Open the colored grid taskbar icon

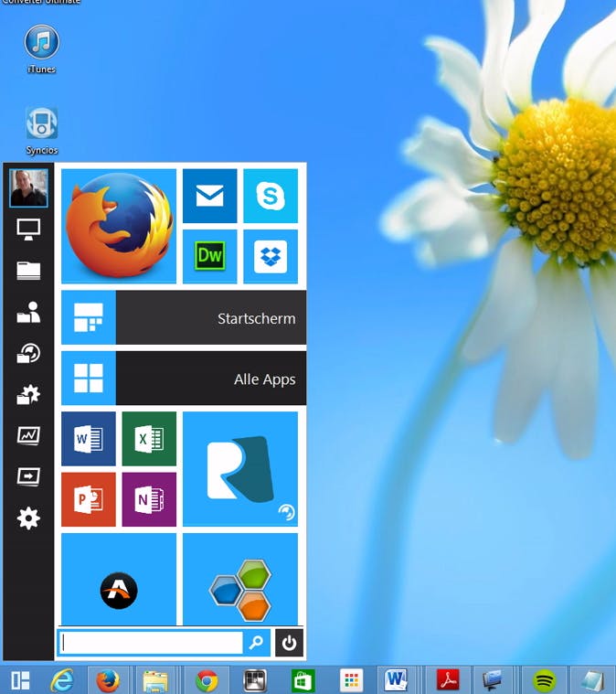(351, 680)
